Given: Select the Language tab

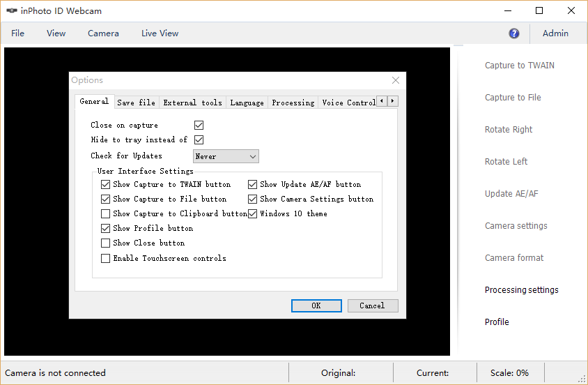Looking at the screenshot, I should [x=247, y=103].
